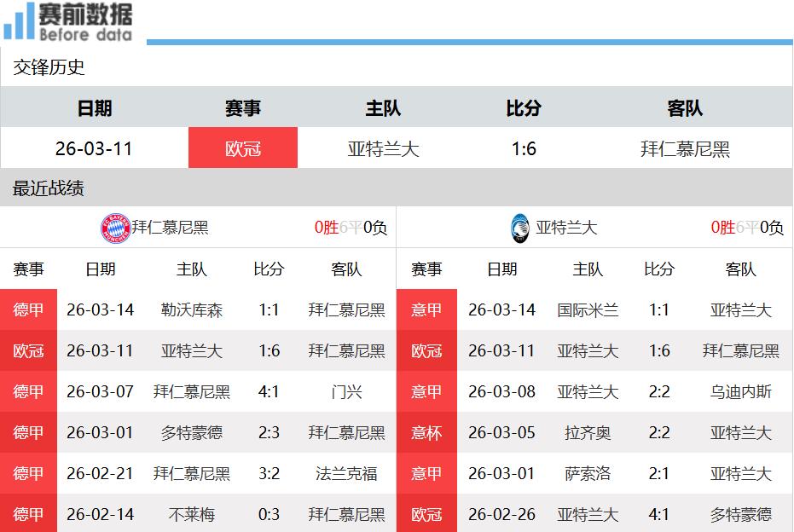Select the 最近战绩 section heading
Image resolution: width=794 pixels, height=532 pixels.
(x=49, y=188)
